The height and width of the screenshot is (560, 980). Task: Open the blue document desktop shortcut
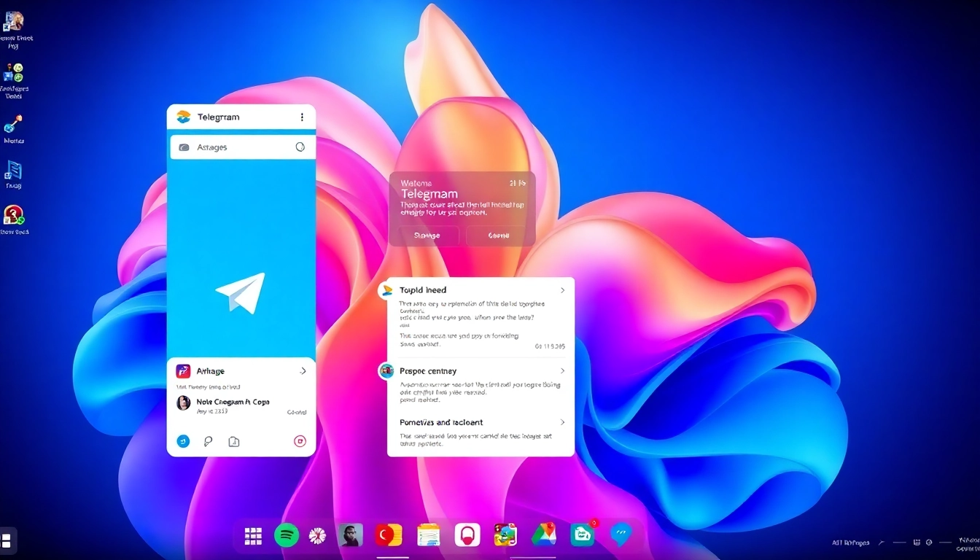13,170
